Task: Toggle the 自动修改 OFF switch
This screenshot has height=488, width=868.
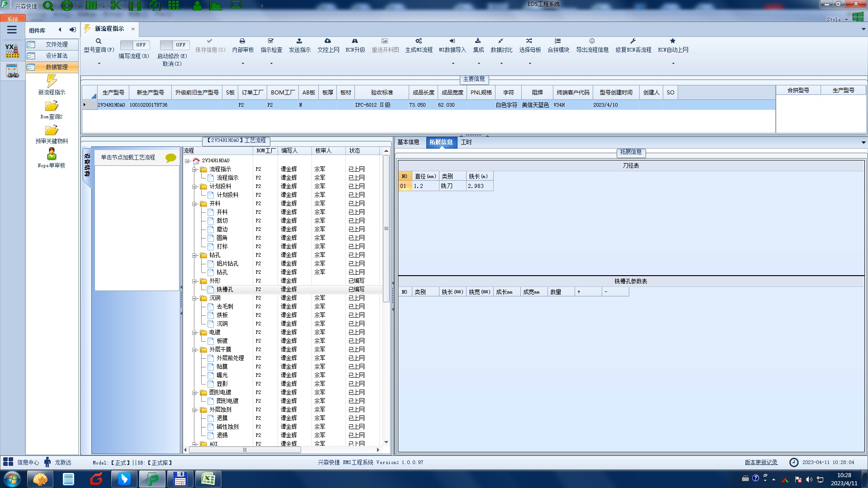Action: [x=175, y=45]
